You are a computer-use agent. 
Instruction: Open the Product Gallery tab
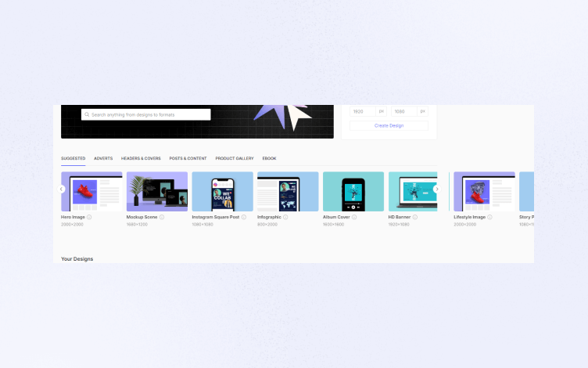tap(235, 158)
